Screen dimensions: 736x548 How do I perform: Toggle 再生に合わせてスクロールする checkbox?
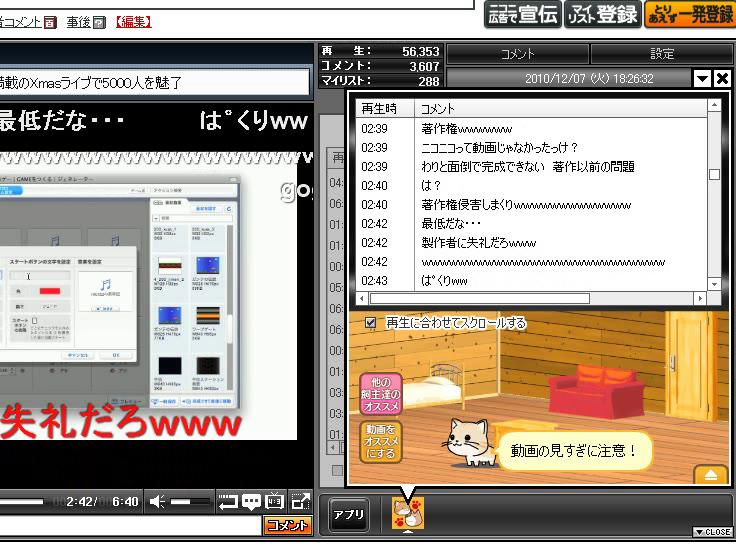pyautogui.click(x=370, y=323)
